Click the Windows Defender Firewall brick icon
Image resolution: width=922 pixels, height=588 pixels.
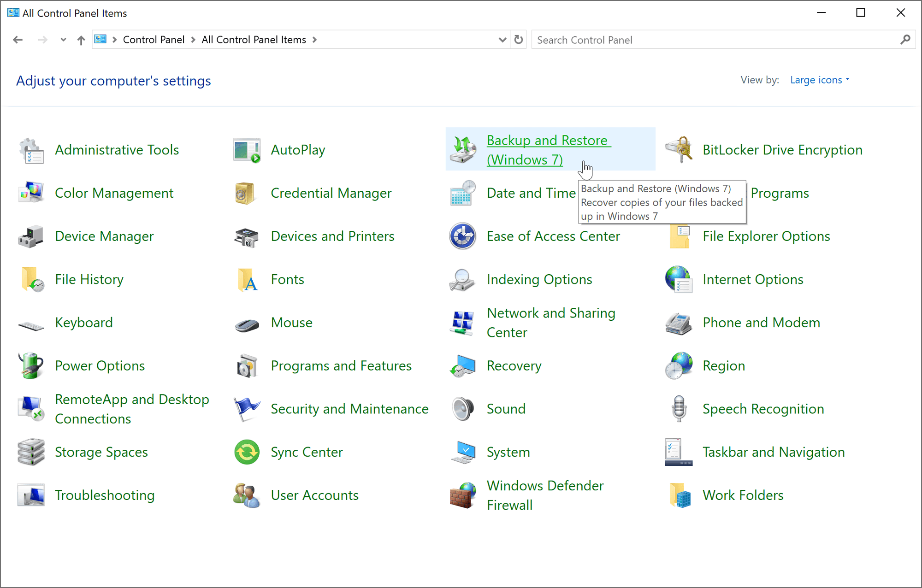click(462, 495)
